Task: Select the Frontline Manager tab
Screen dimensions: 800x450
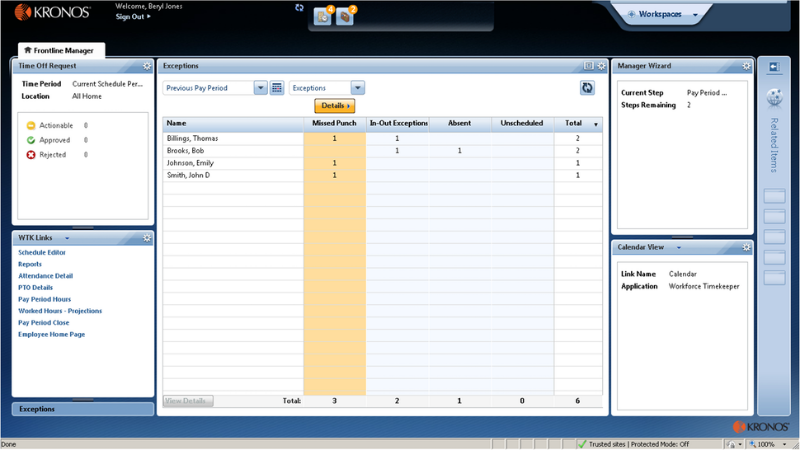Action: (61, 51)
